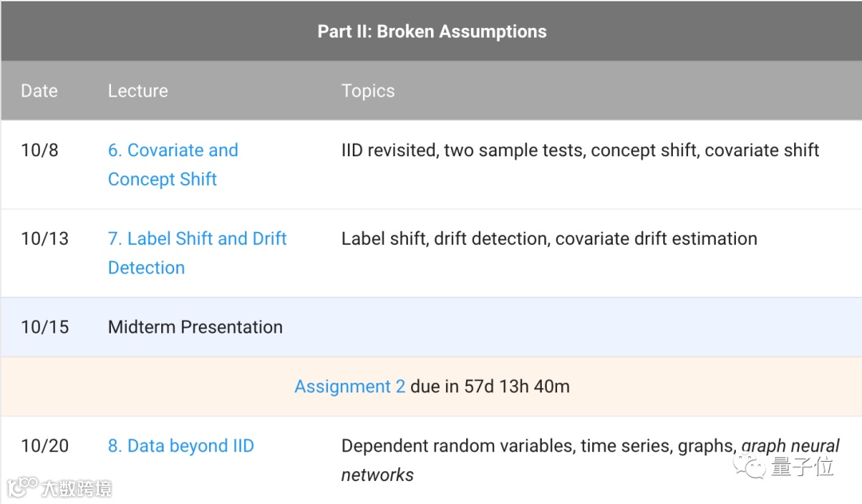Click the italic "graph neural networks" topic text

(790, 447)
